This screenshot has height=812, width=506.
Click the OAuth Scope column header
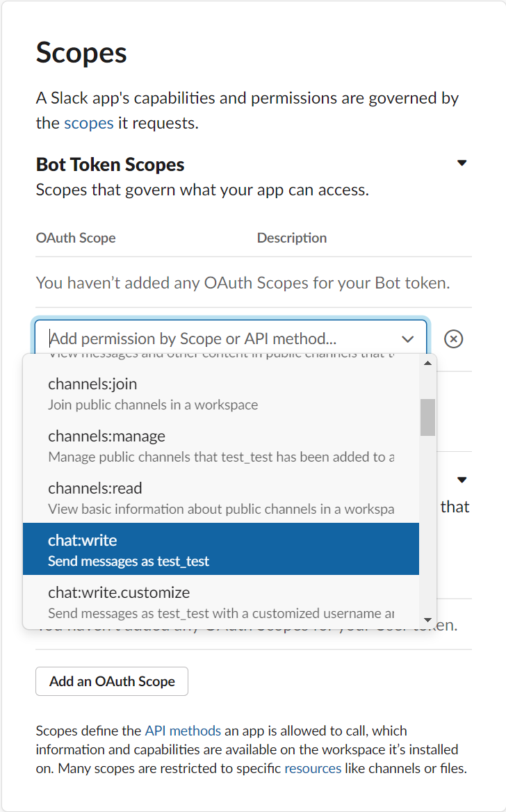click(76, 238)
